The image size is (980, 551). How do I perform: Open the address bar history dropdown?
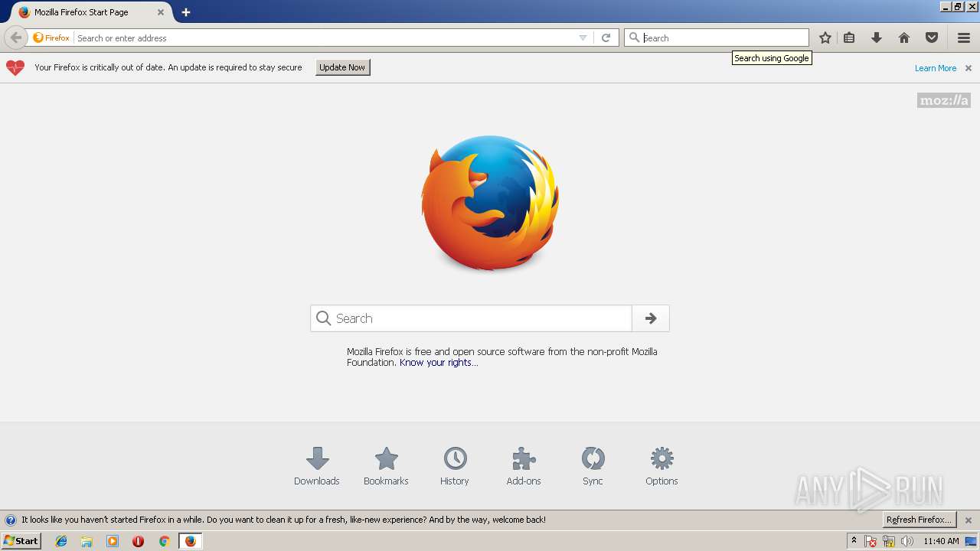point(583,37)
